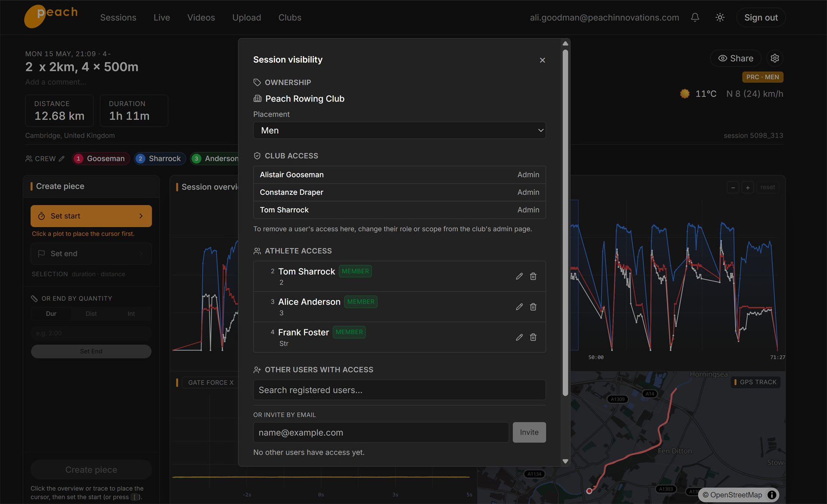Click the PRC · MEN badge
Image resolution: width=827 pixels, height=504 pixels.
point(762,77)
